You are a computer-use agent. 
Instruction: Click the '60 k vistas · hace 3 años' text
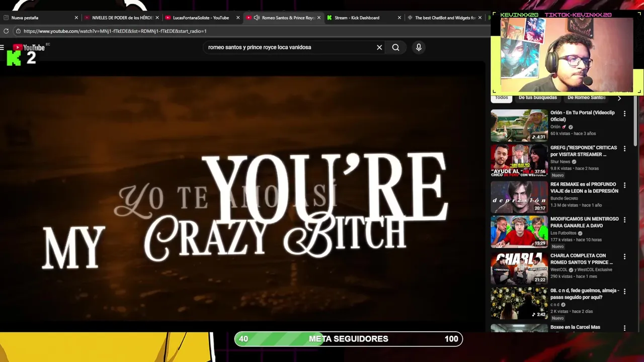[x=573, y=134]
